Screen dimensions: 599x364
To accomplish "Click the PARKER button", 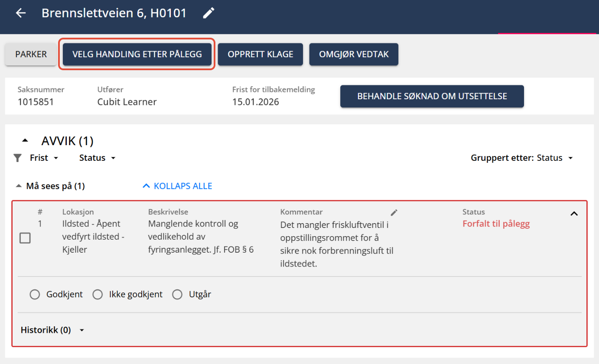I will [x=31, y=55].
